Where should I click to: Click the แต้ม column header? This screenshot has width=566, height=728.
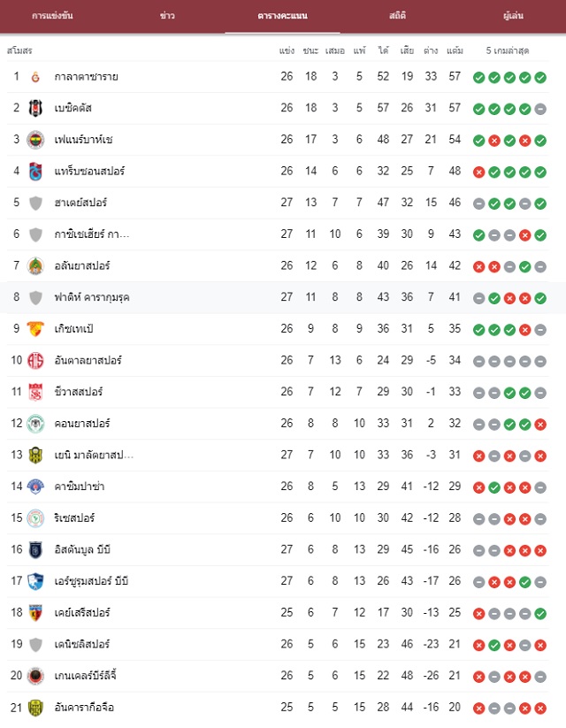coord(455,50)
